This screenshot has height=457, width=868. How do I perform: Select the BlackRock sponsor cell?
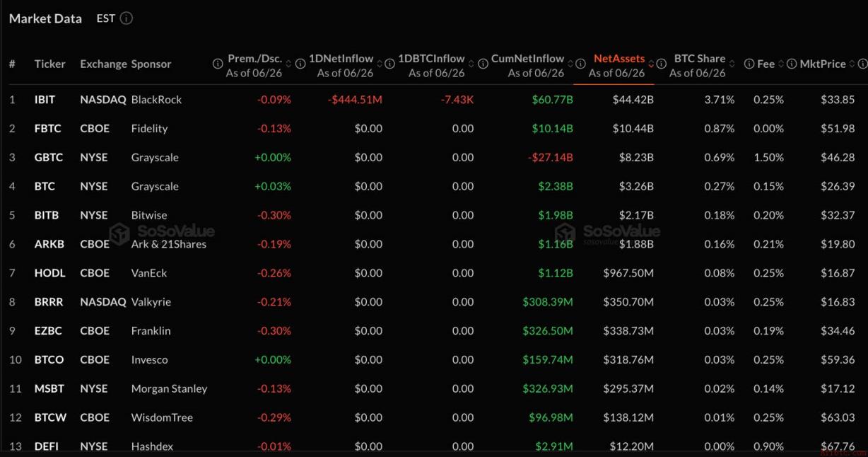coord(156,100)
